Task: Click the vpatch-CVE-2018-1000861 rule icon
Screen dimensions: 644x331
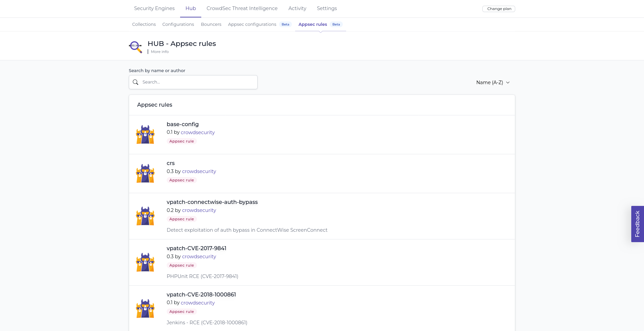Action: pos(145,308)
